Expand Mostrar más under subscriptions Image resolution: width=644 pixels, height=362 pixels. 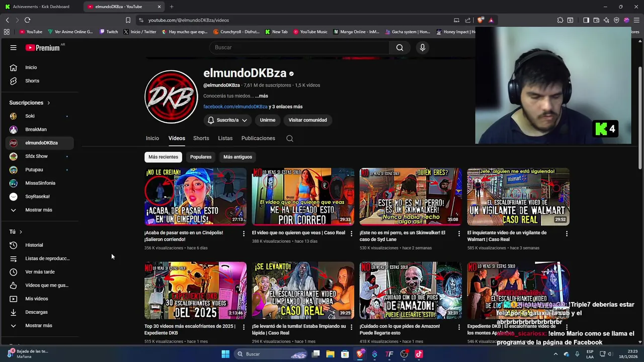pos(39,210)
